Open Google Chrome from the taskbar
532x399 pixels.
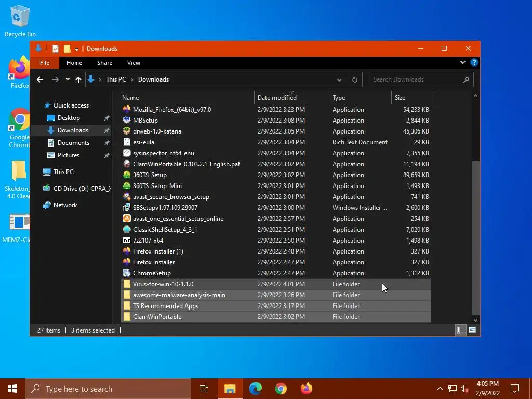click(281, 389)
